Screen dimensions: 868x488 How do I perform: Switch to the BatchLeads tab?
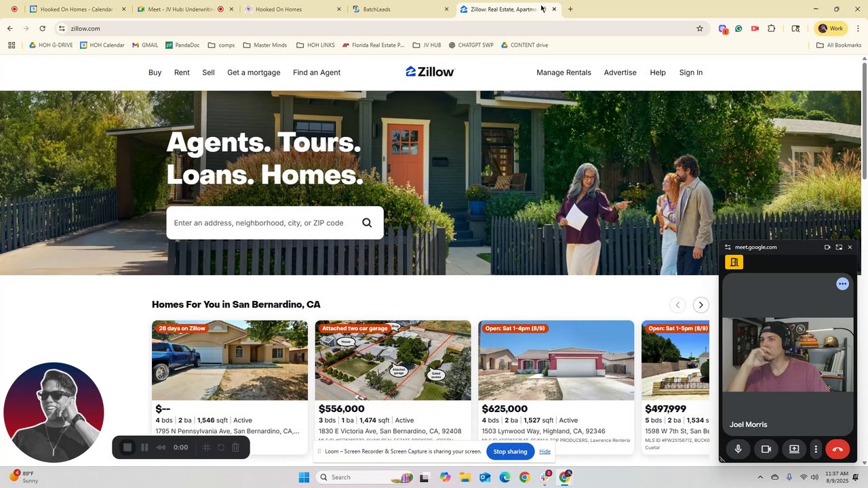click(x=400, y=9)
